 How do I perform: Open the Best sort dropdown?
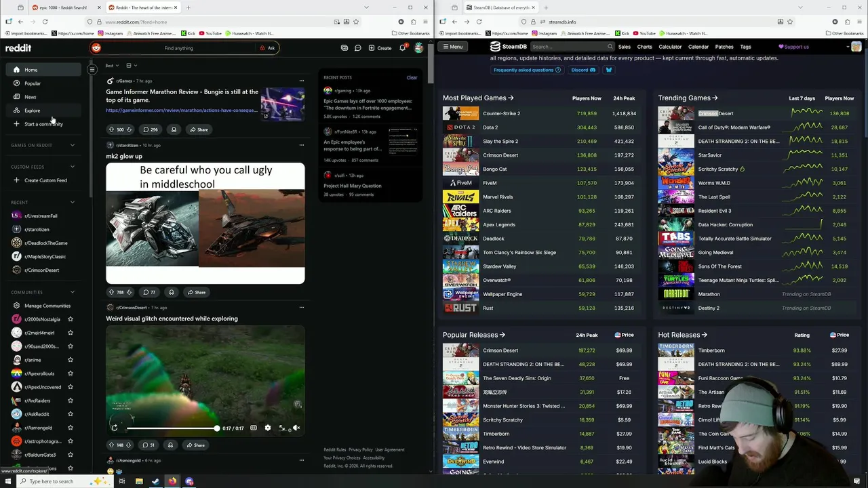click(x=112, y=66)
